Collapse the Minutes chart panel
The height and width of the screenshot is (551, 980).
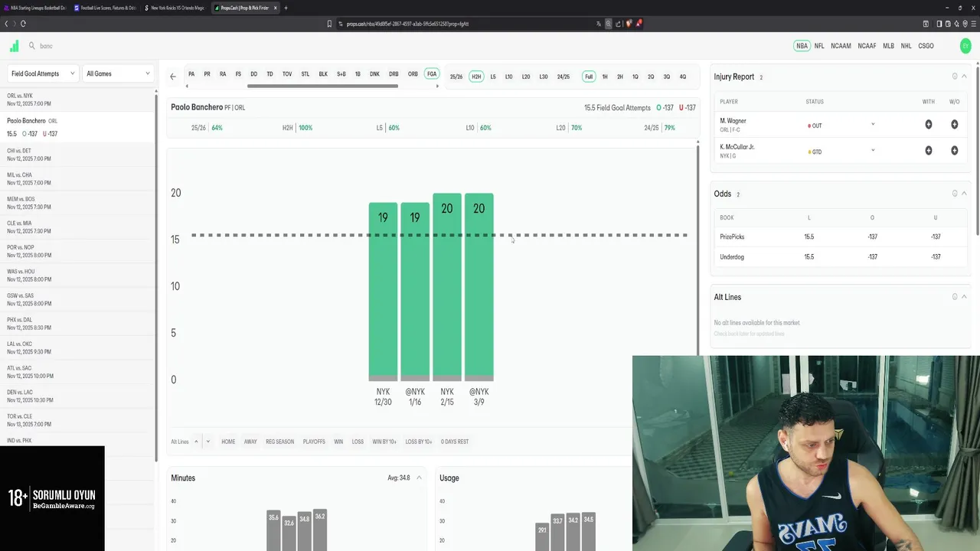[x=419, y=478]
